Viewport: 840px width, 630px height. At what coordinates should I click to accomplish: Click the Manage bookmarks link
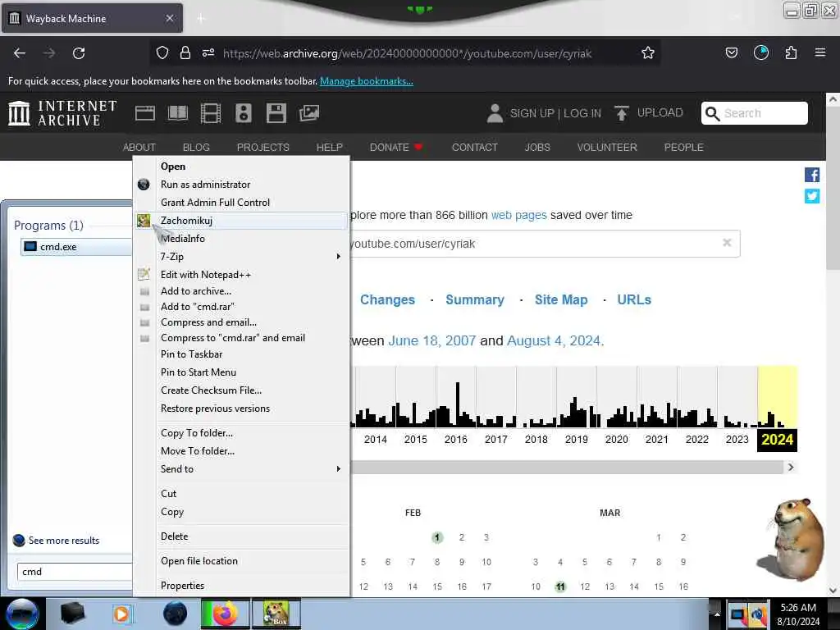point(367,81)
